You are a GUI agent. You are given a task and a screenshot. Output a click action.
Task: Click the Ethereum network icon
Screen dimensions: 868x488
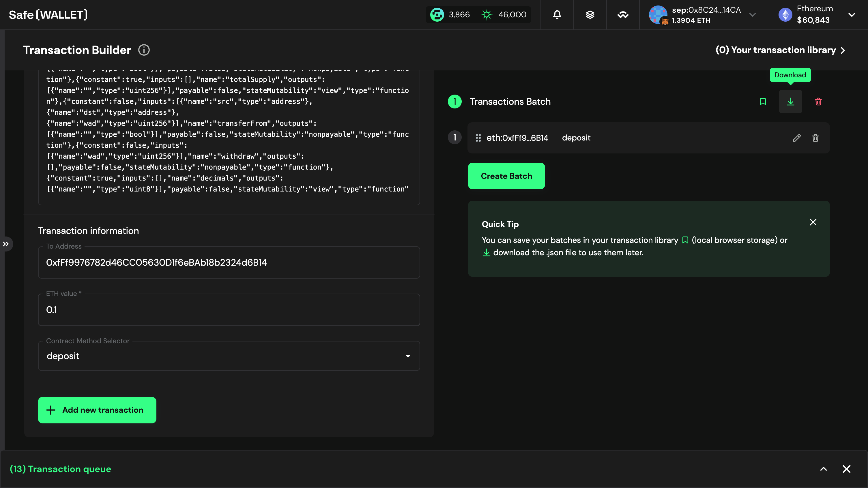pyautogui.click(x=785, y=15)
